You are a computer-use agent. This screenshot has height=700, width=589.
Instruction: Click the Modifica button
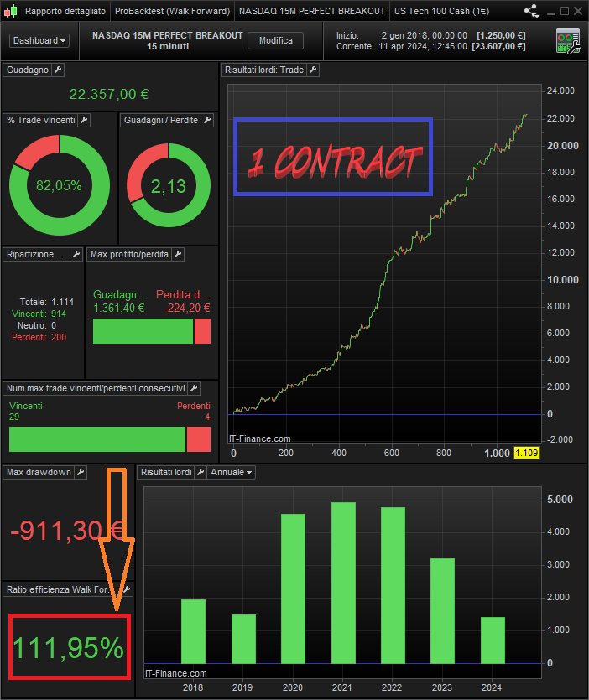pyautogui.click(x=276, y=40)
